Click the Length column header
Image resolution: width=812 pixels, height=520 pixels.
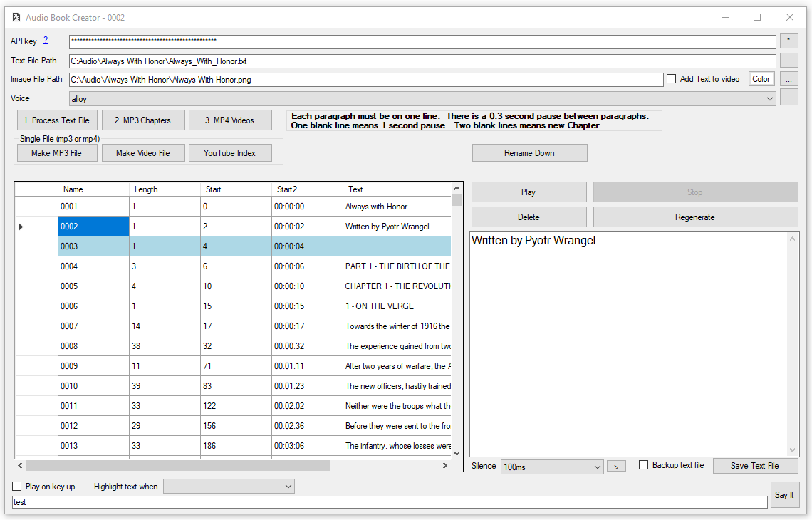164,189
